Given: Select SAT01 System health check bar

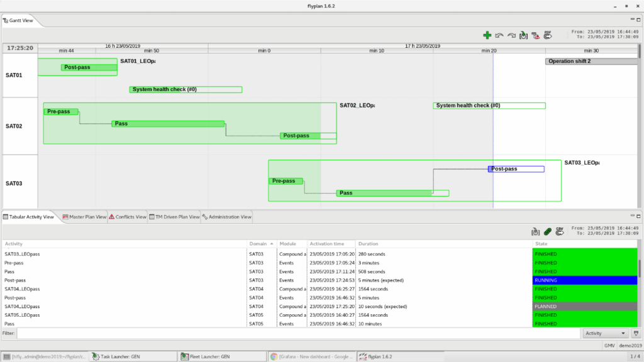Looking at the screenshot, I should [186, 89].
